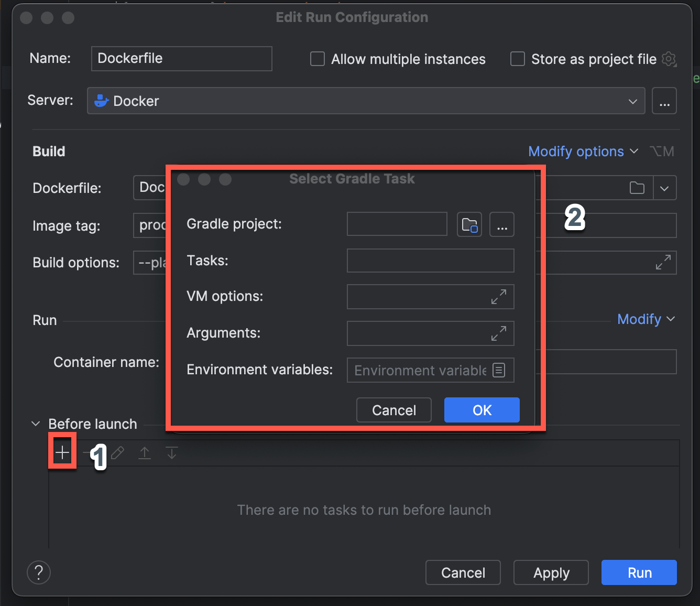
Task: Focus the Name field containing Dockerfile
Action: coord(182,59)
